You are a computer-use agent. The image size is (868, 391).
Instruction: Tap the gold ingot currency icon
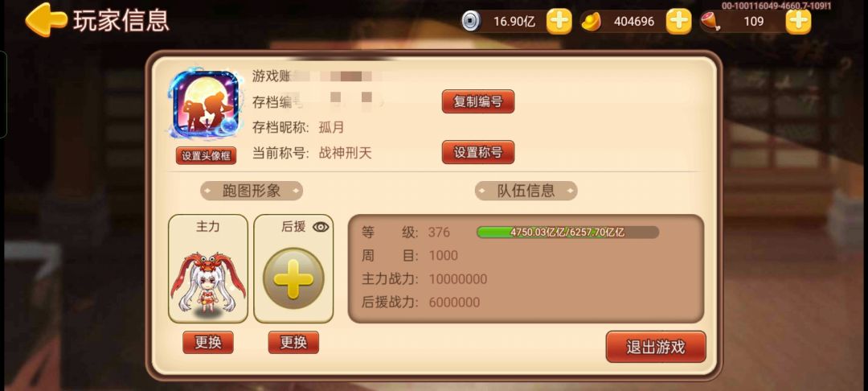click(x=592, y=23)
